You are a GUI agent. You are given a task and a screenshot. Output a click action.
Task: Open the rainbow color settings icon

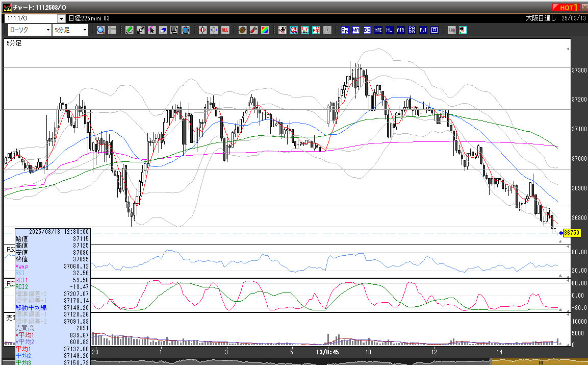point(265,30)
